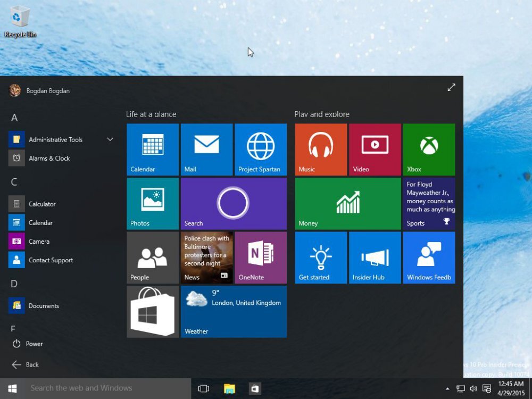Open the Xbox app

click(x=429, y=149)
